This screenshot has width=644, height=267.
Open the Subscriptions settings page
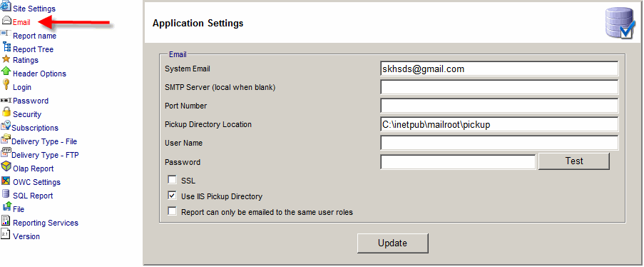(35, 128)
